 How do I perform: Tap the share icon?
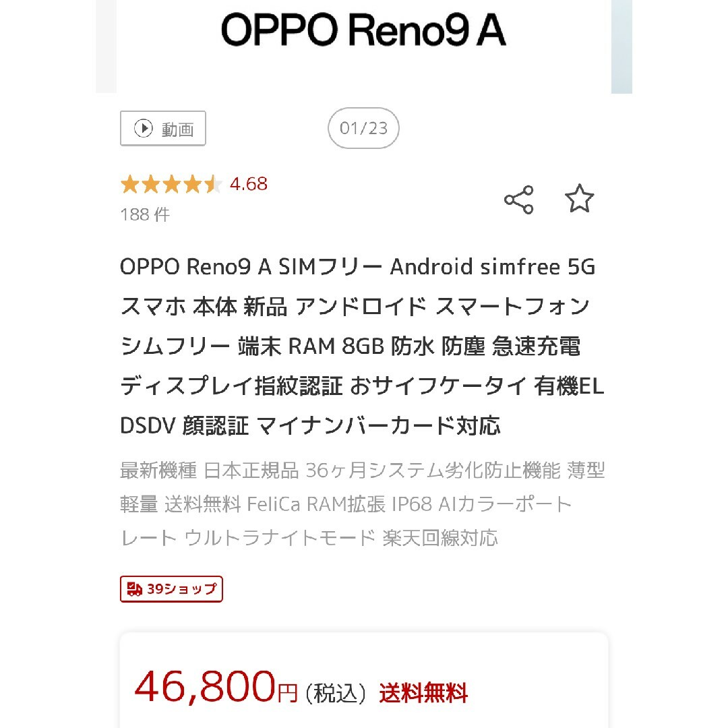tap(518, 200)
